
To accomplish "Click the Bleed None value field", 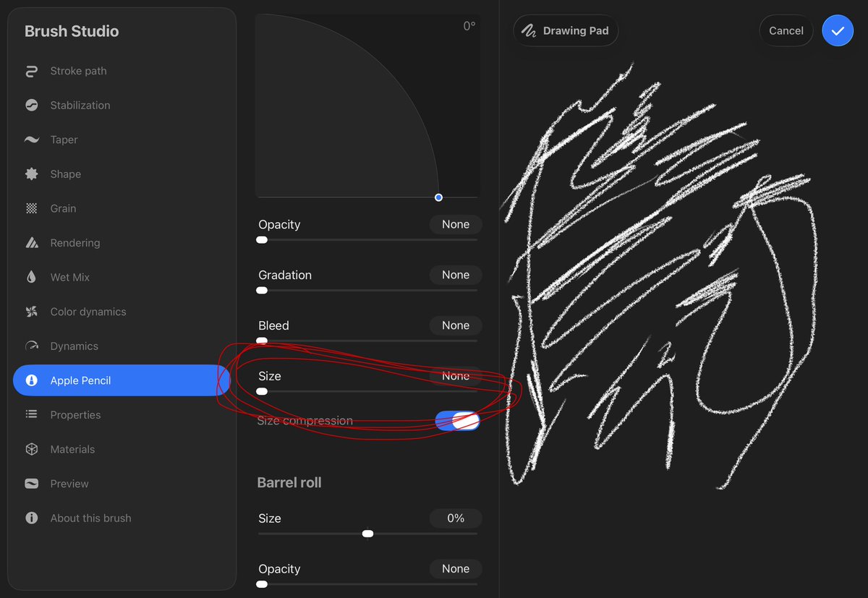I will tap(456, 325).
